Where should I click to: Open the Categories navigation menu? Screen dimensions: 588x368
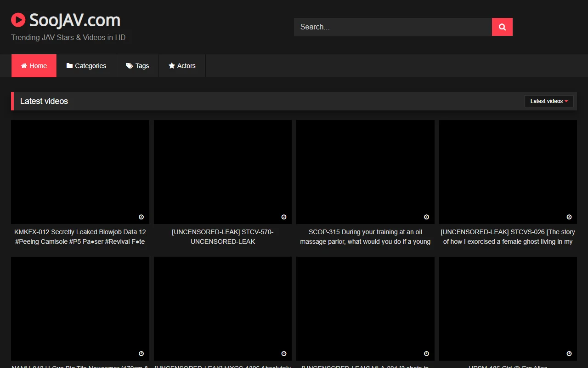pos(86,66)
